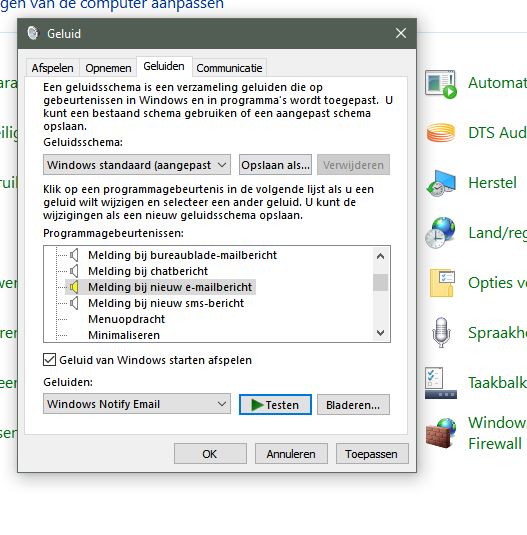
Task: Play the sound with the Testen button
Action: [x=275, y=405]
